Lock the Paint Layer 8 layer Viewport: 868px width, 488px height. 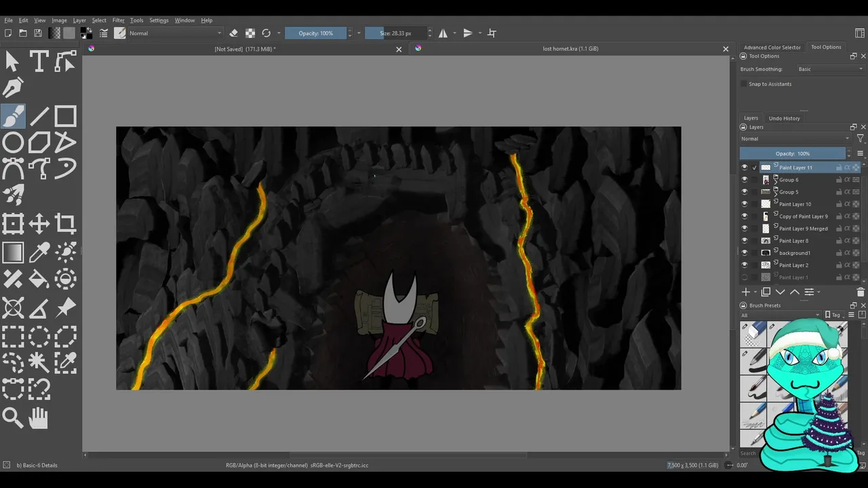click(x=839, y=241)
